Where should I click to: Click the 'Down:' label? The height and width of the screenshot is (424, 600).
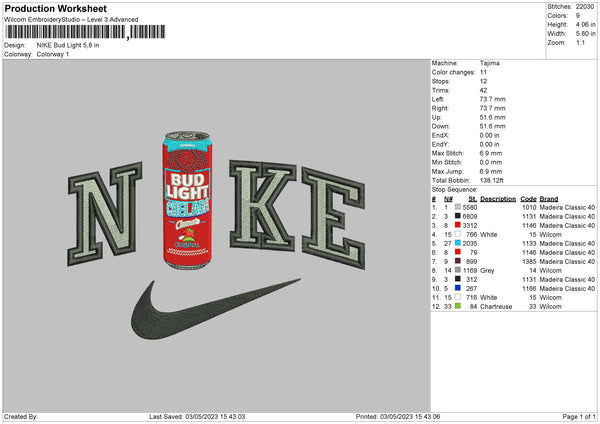pos(441,126)
